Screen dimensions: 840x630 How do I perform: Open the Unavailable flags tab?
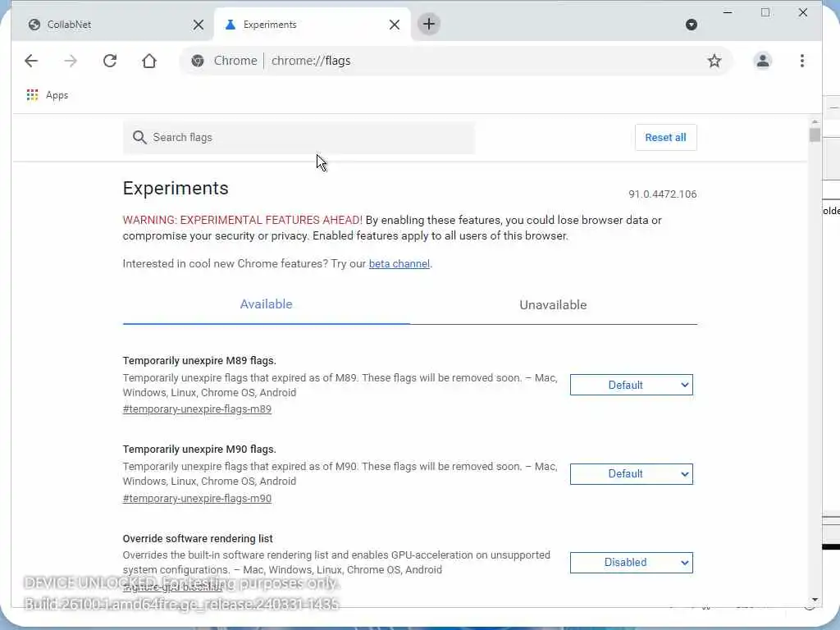pyautogui.click(x=554, y=305)
